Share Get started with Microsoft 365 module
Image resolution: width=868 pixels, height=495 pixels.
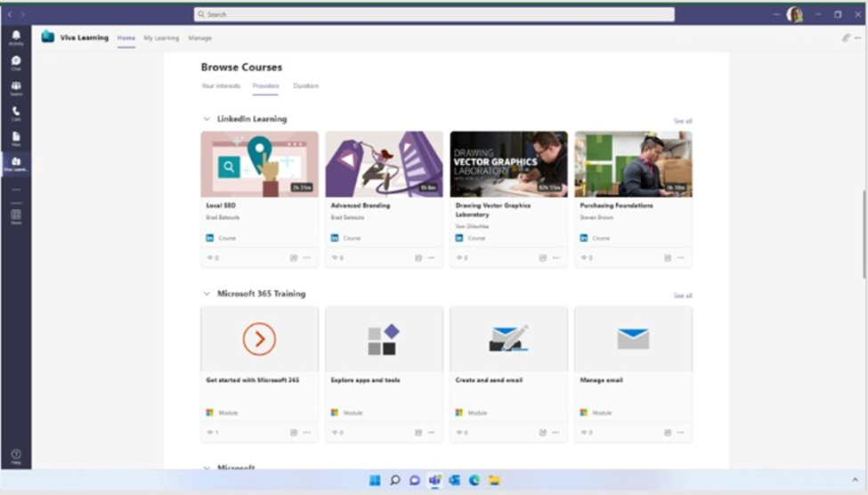294,433
